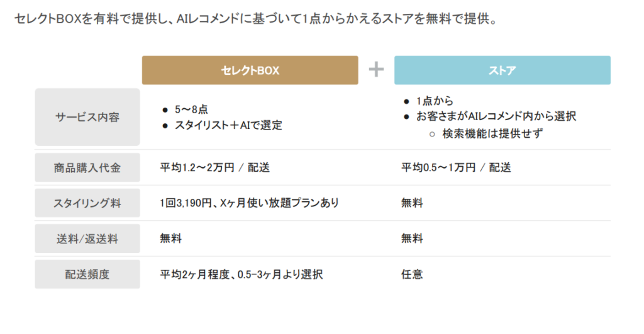Viewport: 644px width, 334px height.
Task: Click the 任意 delivery frequency cell
Action: coord(412,274)
